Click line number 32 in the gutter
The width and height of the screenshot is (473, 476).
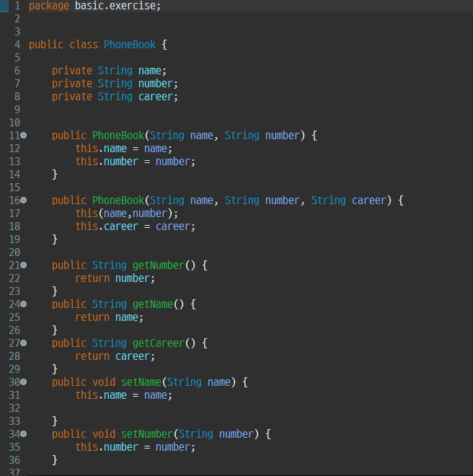point(14,408)
